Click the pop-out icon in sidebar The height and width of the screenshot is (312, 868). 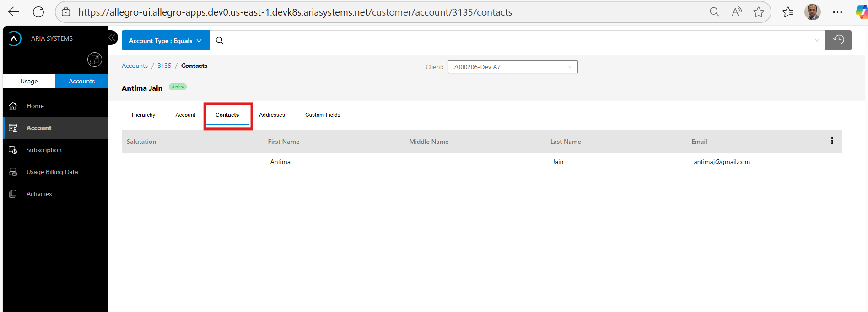click(x=94, y=60)
